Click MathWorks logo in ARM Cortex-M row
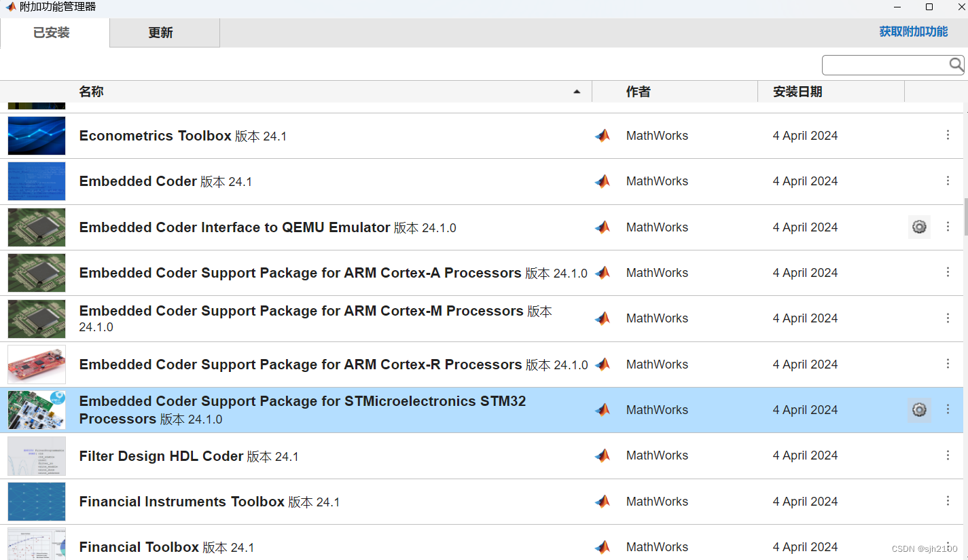 click(x=603, y=318)
